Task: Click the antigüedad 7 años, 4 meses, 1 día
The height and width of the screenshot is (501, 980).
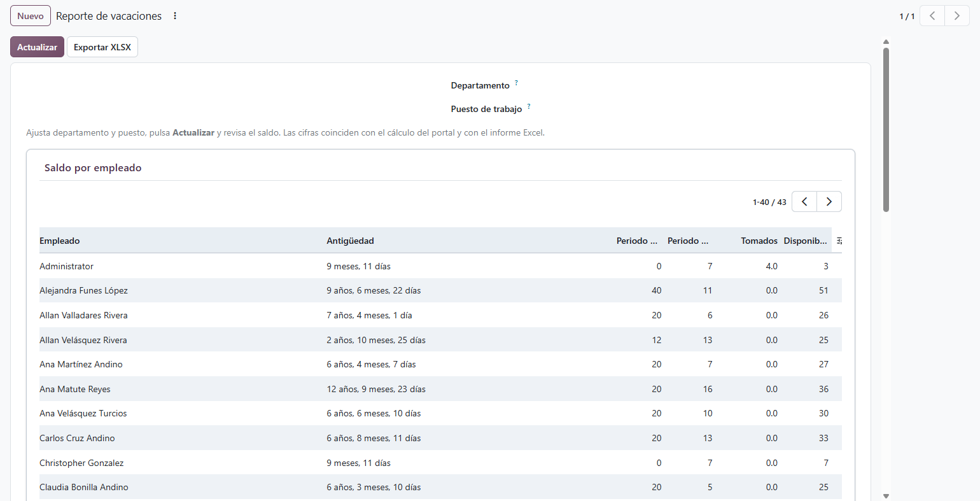Action: click(369, 315)
